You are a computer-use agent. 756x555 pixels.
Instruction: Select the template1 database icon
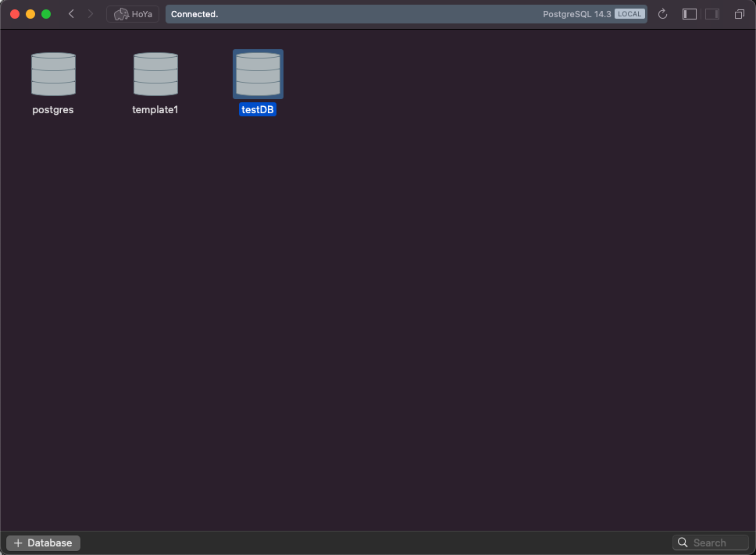(x=155, y=74)
